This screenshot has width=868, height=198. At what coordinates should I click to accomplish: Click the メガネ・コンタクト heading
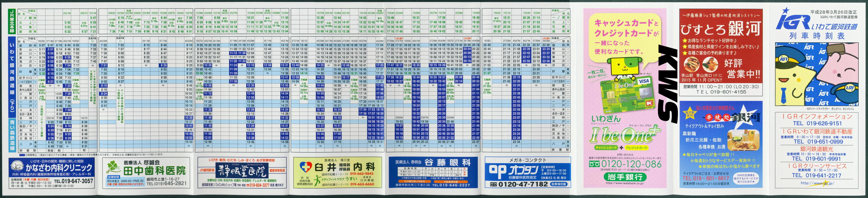[527, 160]
